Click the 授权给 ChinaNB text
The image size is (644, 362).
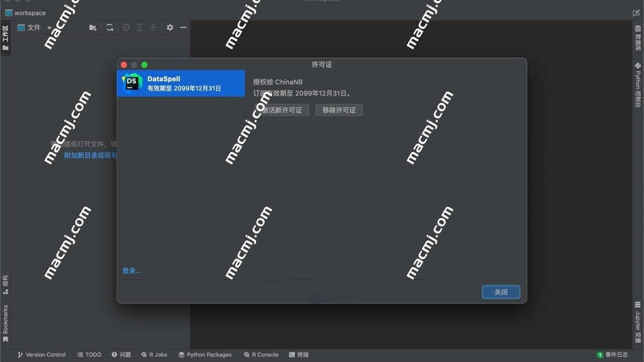[x=278, y=82]
